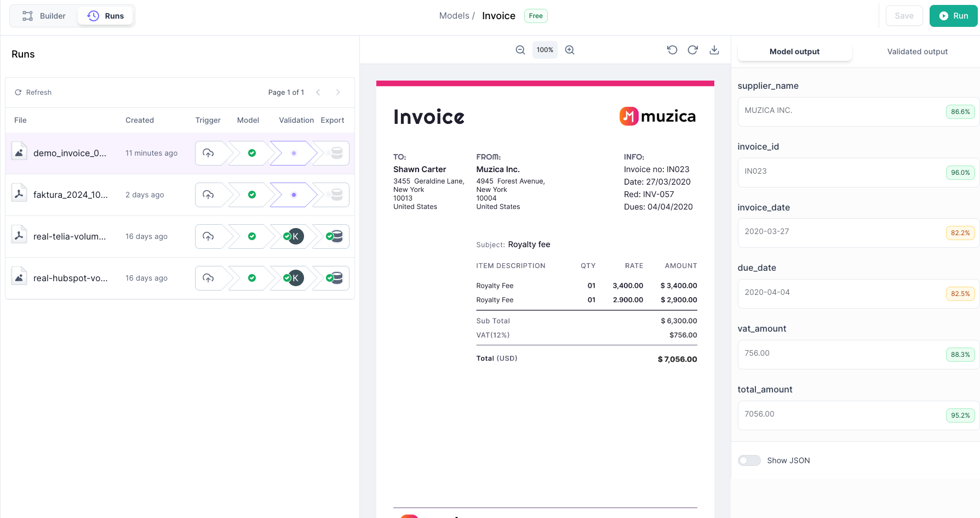Click the Trigger column header
Screen dimensions: 980x518
click(x=208, y=120)
